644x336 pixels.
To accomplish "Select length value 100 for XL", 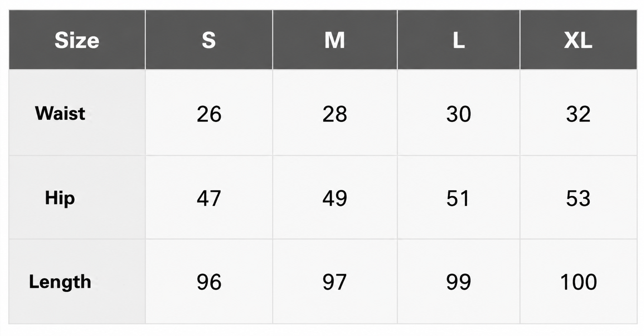I will [578, 281].
